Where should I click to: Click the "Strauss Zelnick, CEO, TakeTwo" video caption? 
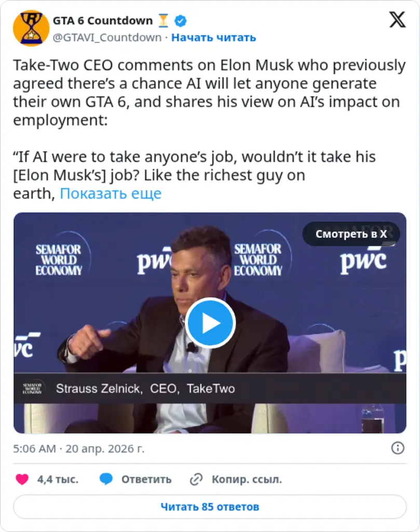click(145, 389)
